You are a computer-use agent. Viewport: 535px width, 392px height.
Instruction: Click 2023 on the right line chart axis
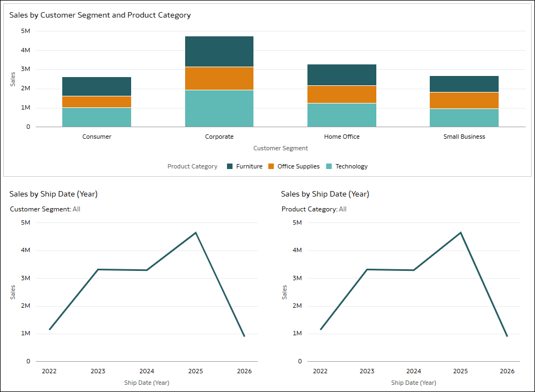click(367, 371)
